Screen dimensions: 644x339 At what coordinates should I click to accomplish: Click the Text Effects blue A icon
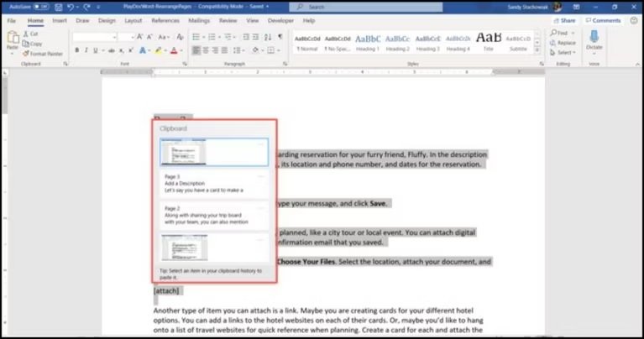[x=143, y=50]
